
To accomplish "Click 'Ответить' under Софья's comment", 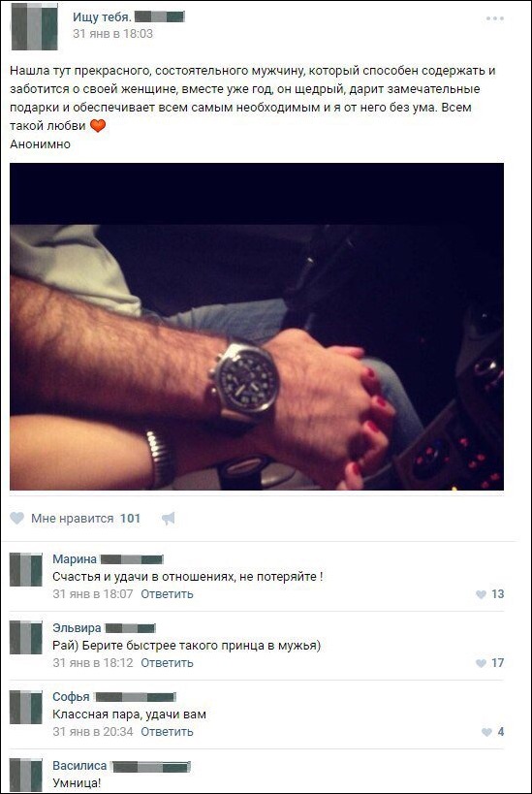I will (167, 732).
